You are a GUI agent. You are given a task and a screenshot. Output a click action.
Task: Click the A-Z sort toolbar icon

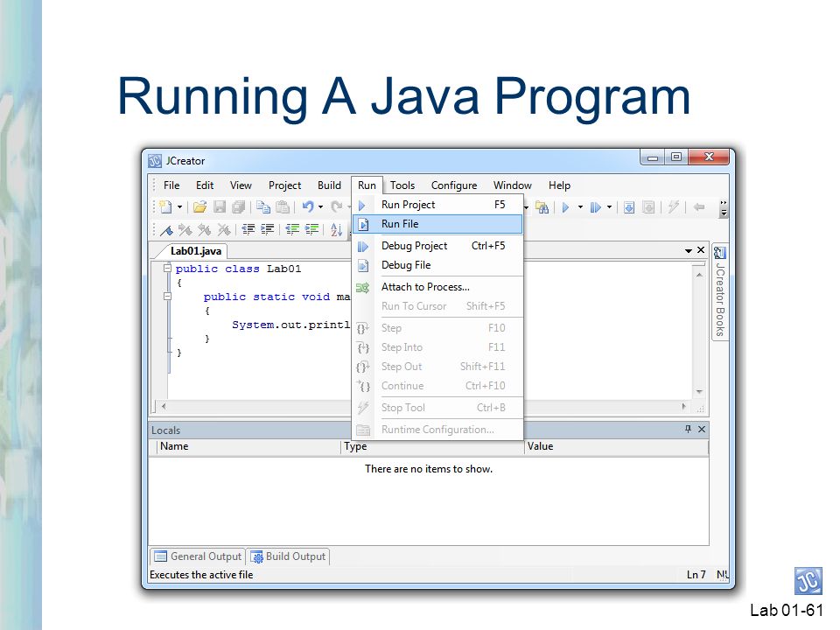(336, 230)
